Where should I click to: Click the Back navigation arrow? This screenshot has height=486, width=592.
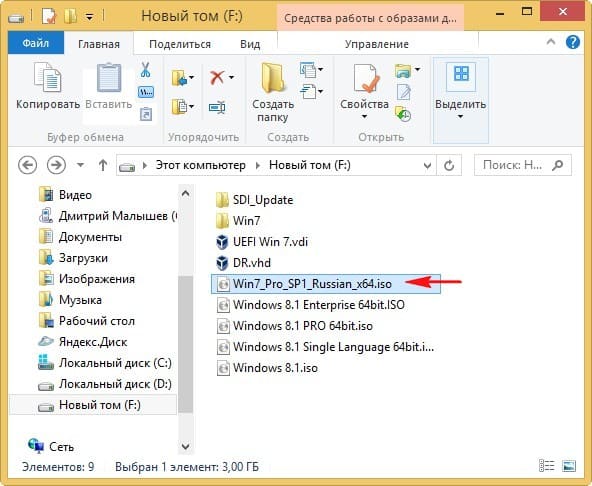[28, 165]
